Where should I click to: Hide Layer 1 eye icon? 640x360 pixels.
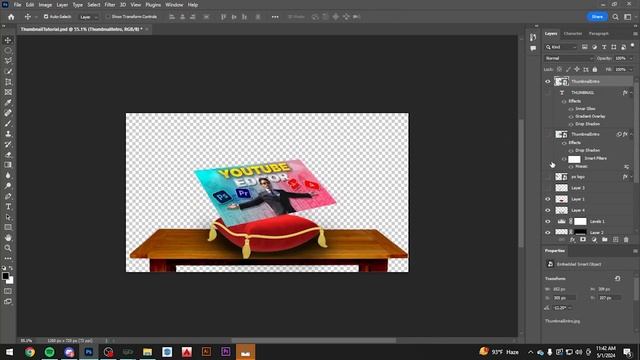click(x=548, y=199)
